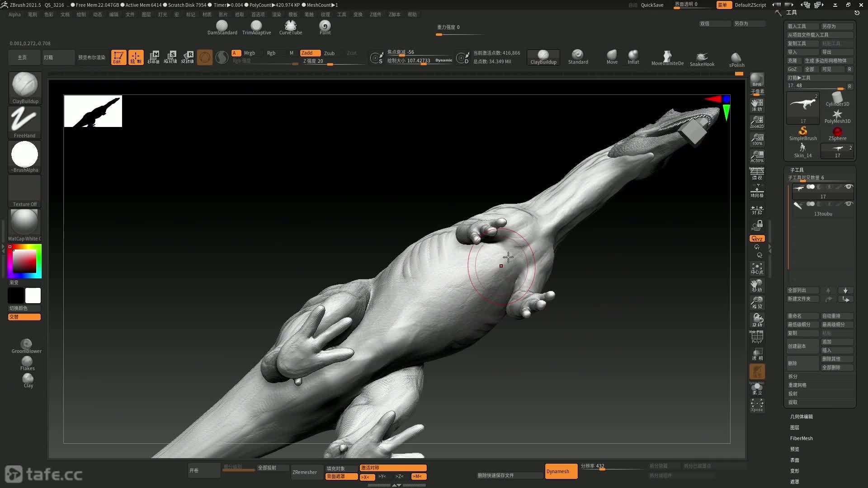The height and width of the screenshot is (488, 868).
Task: Expand the 重建网格 (Remesh) subsection
Action: pyautogui.click(x=797, y=385)
